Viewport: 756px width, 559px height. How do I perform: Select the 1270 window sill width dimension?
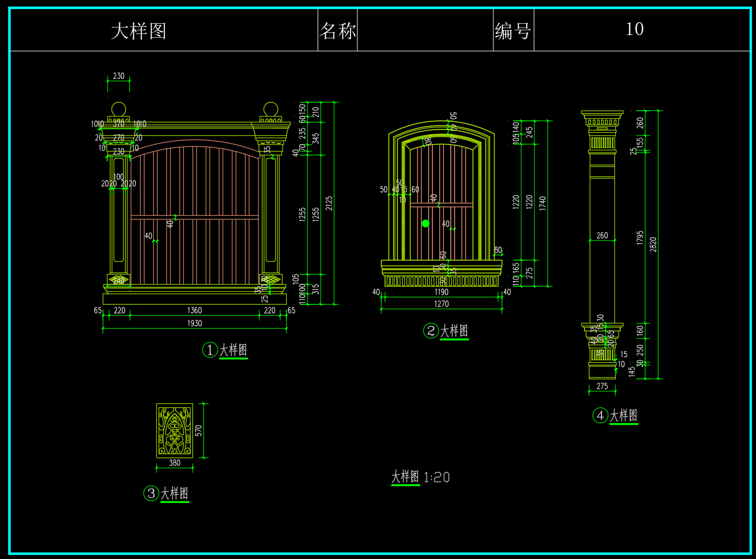click(441, 304)
